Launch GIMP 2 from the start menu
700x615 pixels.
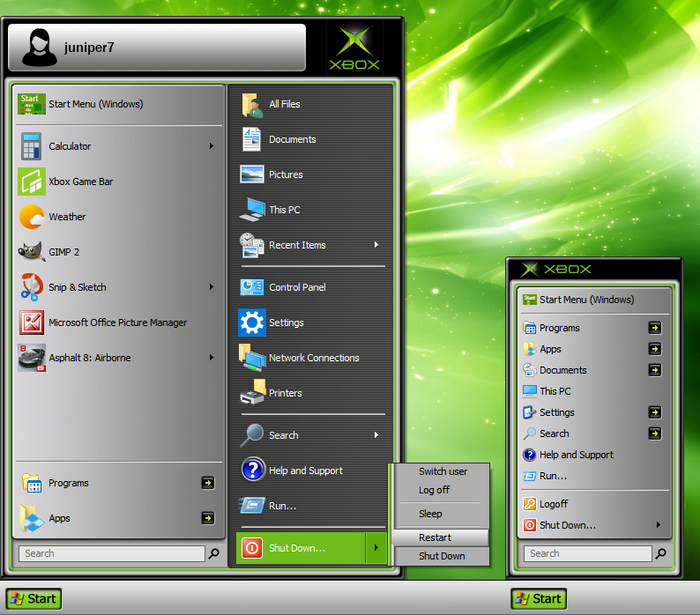tap(32, 252)
